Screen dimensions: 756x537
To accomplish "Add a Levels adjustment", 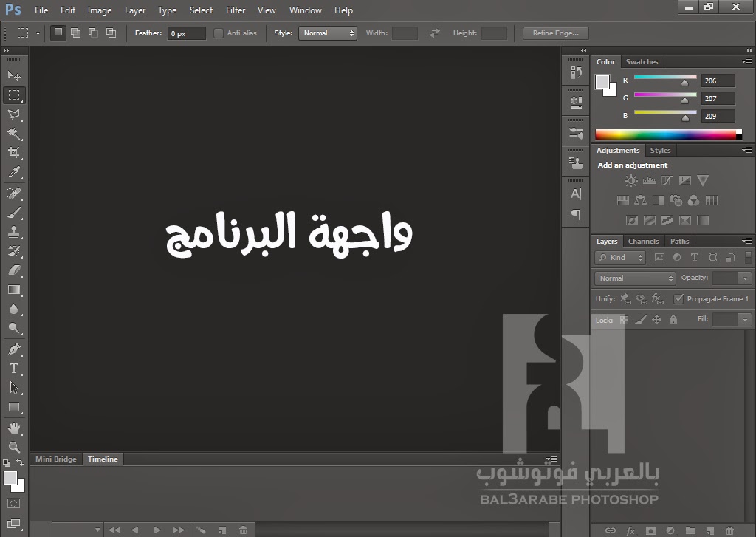I will 650,181.
